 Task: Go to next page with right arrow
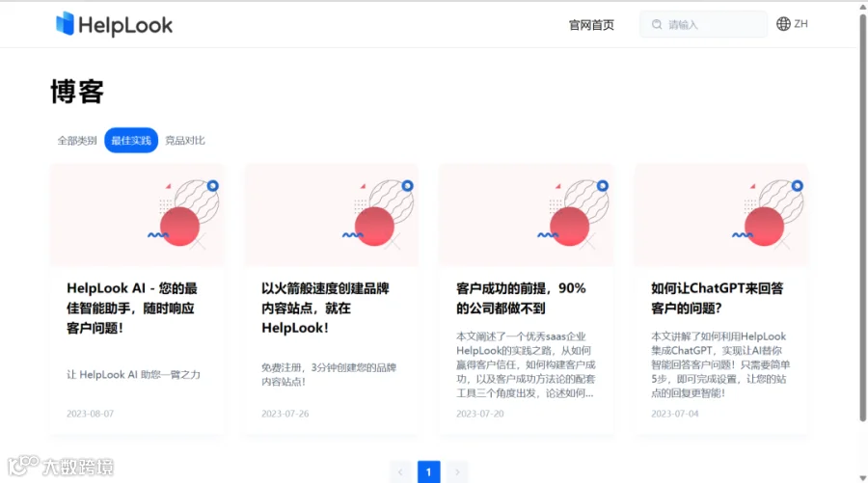point(457,472)
